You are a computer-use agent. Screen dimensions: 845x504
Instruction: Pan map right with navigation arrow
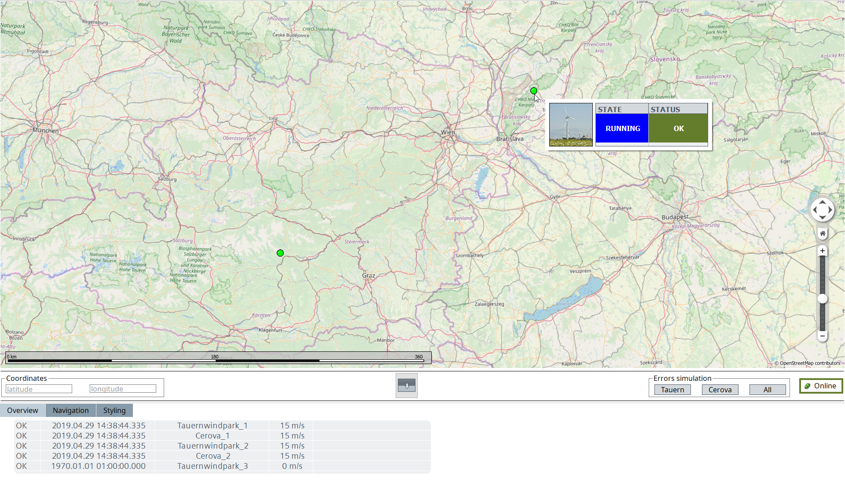(830, 210)
